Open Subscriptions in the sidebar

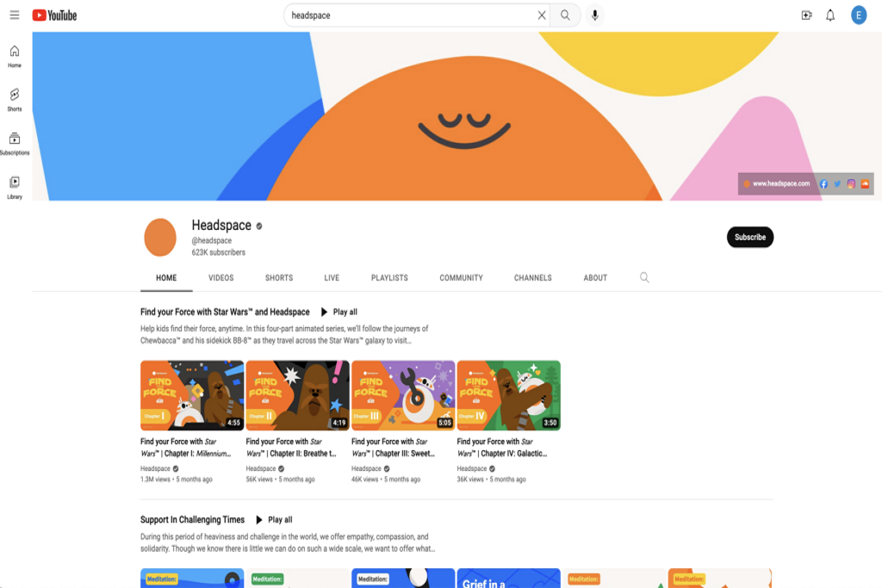click(x=15, y=143)
